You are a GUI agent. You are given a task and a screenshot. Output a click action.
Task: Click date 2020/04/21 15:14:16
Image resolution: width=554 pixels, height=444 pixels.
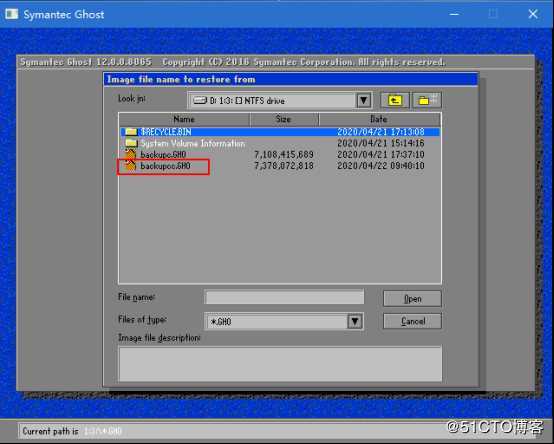381,143
